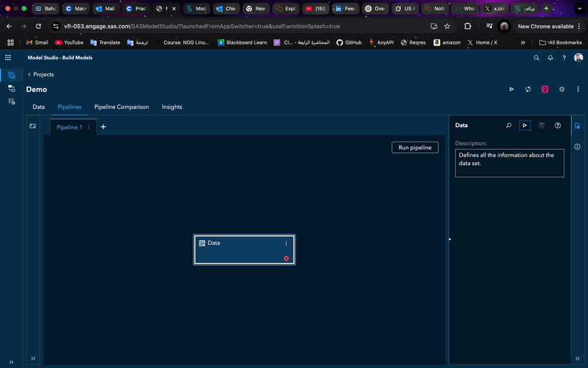This screenshot has width=588, height=368.
Task: Click the red error status icon on Data node
Action: [x=286, y=258]
